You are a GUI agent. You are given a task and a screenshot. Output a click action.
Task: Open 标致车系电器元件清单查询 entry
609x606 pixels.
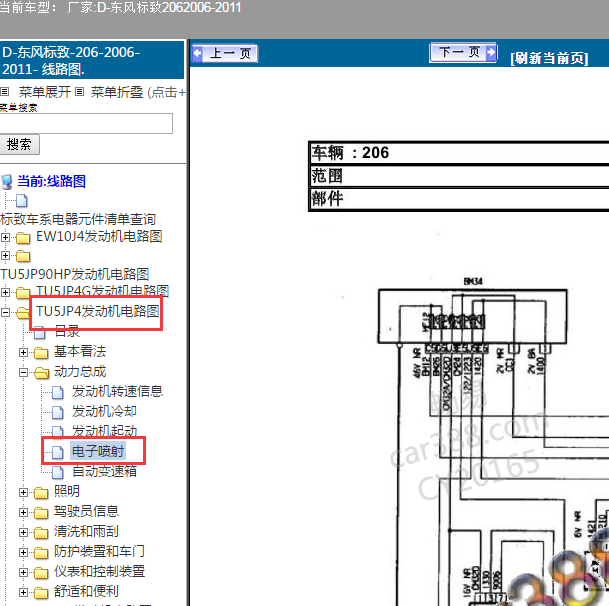[x=78, y=219]
